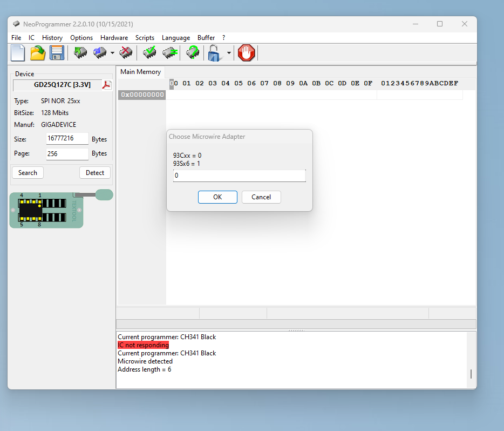Open the Program IC dropdown arrow

click(x=112, y=53)
